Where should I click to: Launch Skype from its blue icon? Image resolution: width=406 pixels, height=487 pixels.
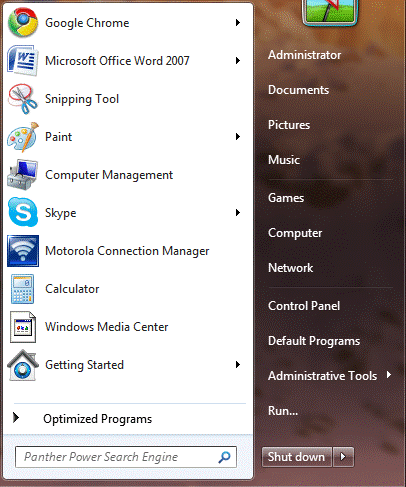(x=23, y=212)
